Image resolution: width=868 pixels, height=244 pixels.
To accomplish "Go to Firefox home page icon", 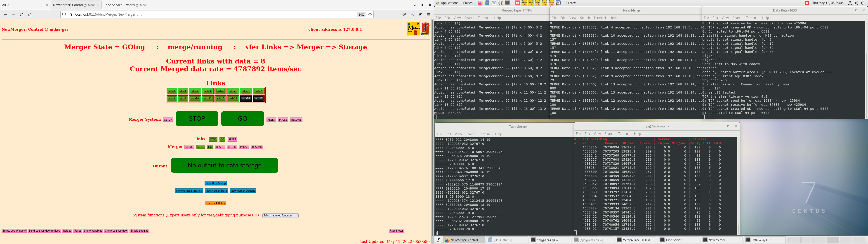I will point(30,14).
